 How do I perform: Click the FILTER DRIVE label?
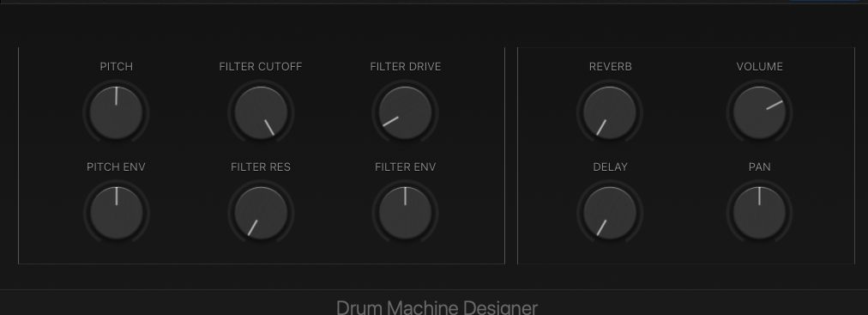tap(405, 66)
